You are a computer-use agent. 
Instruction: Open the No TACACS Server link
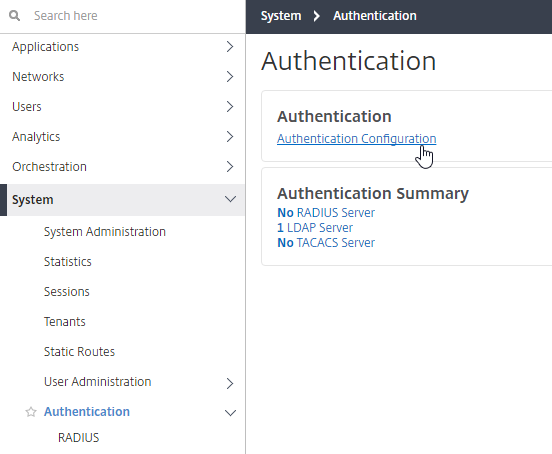326,243
